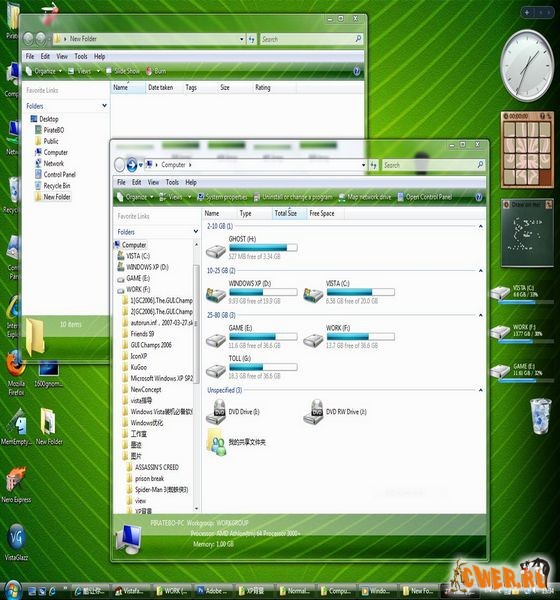Screen dimensions: 560x600
Task: Open the Views dropdown in Computer toolbar
Action: [189, 197]
